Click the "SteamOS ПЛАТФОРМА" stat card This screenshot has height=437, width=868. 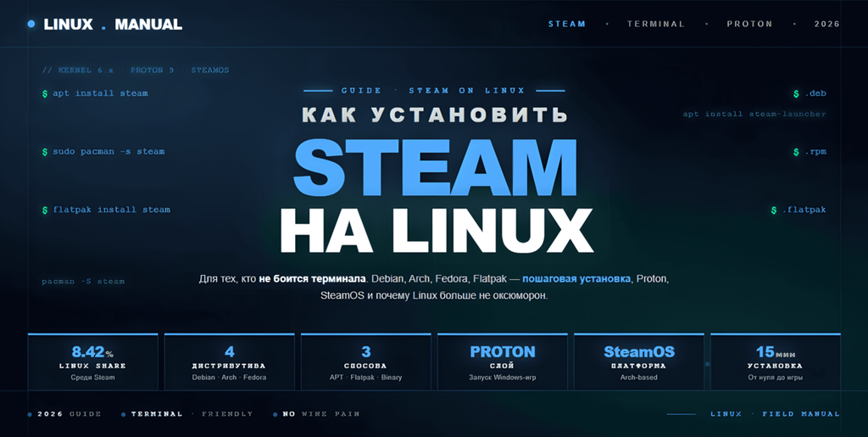(639, 361)
